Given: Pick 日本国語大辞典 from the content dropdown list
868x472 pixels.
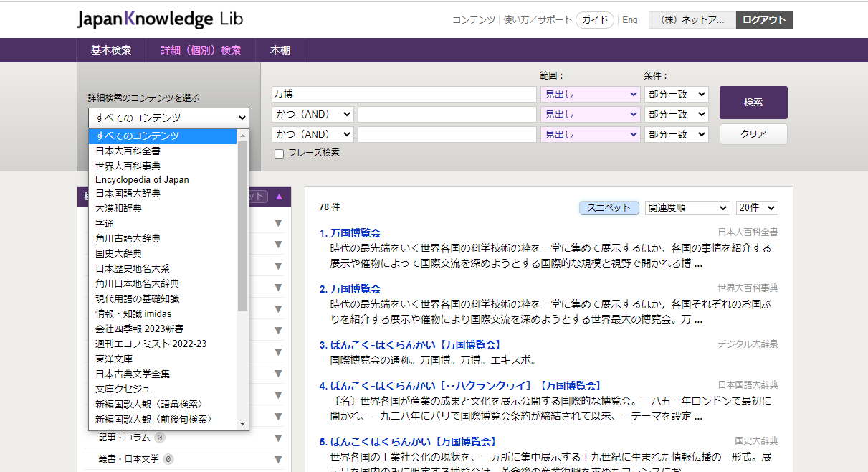Looking at the screenshot, I should (x=163, y=194).
